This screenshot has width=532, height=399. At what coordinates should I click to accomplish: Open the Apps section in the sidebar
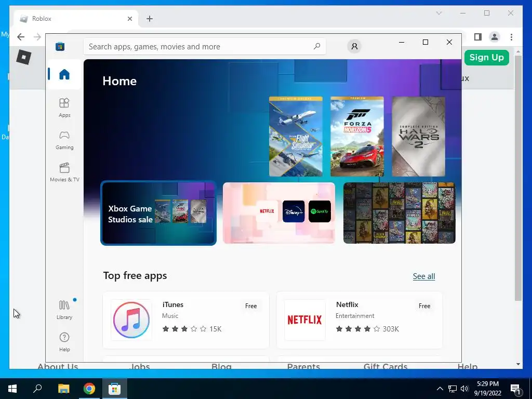pos(64,108)
